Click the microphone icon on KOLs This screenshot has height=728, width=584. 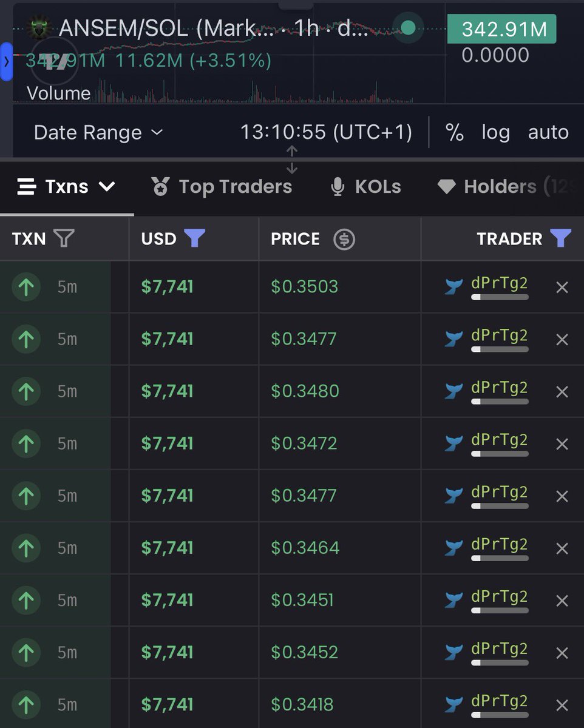338,187
